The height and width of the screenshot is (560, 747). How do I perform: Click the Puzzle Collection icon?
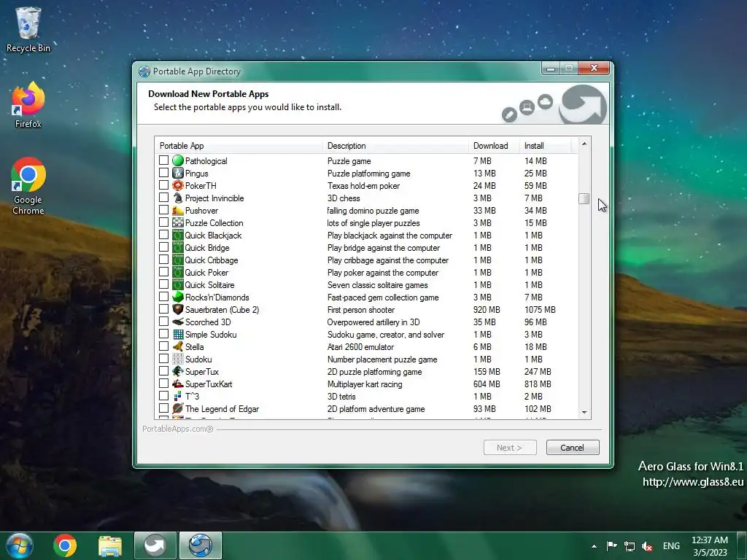pos(178,223)
